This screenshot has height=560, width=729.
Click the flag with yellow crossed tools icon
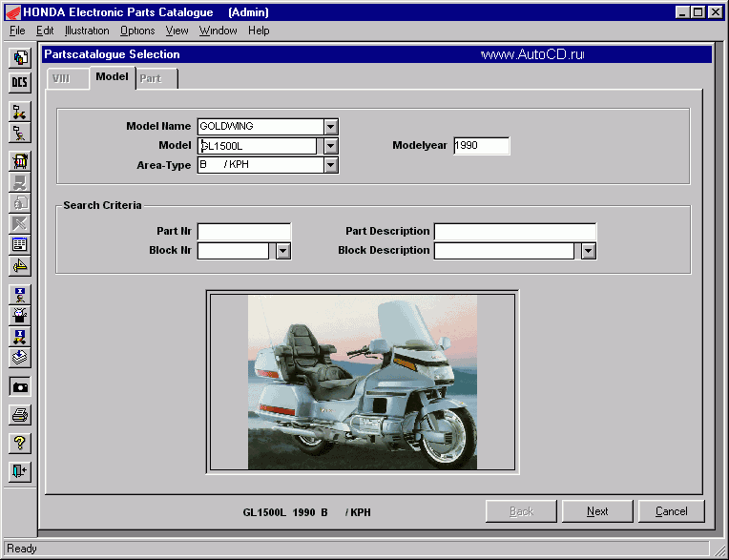[x=20, y=112]
